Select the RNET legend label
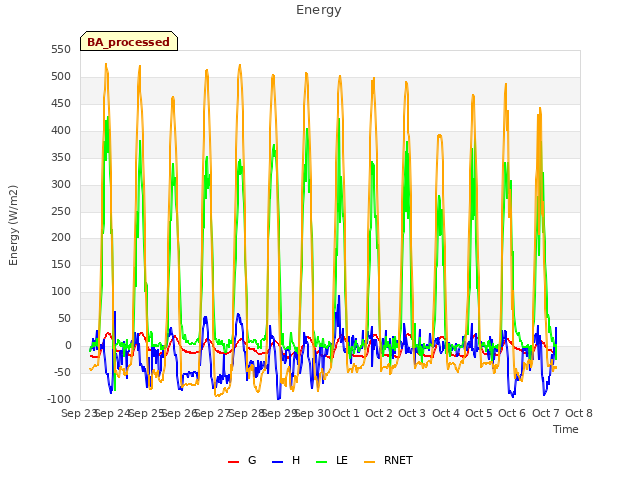Screen dimensions: 640x480 (x=398, y=460)
